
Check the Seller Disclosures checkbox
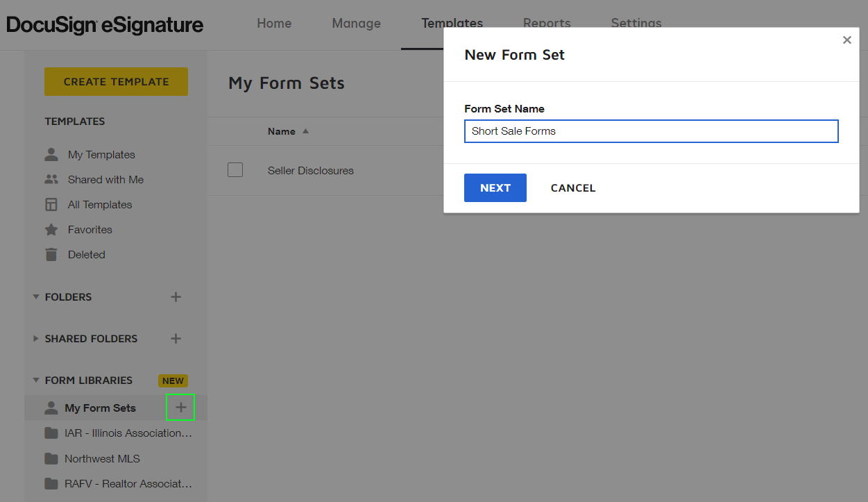[235, 170]
